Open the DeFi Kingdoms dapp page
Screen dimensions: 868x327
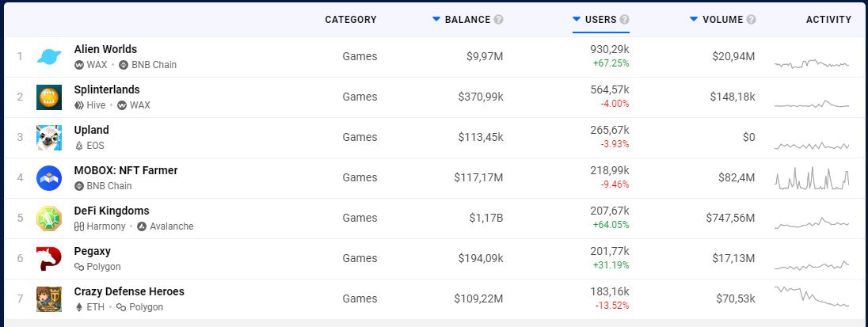coord(111,211)
